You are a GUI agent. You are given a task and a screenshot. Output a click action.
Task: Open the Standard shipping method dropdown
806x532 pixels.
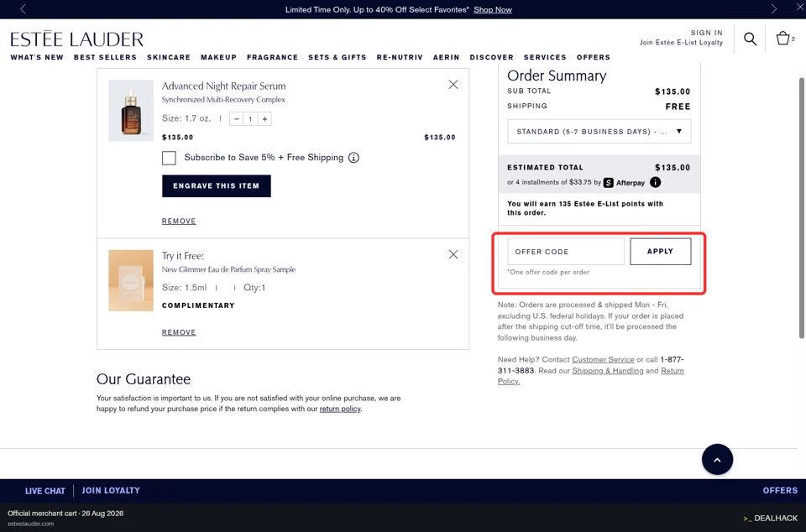(x=599, y=132)
